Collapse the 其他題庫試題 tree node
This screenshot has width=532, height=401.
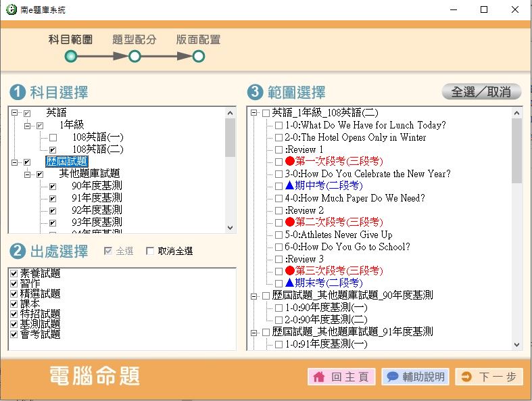[28, 174]
